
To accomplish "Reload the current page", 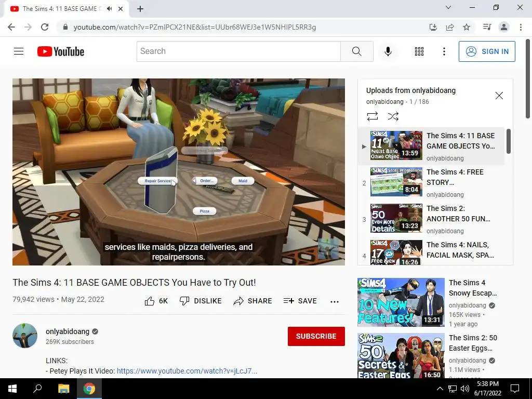I will tap(45, 27).
